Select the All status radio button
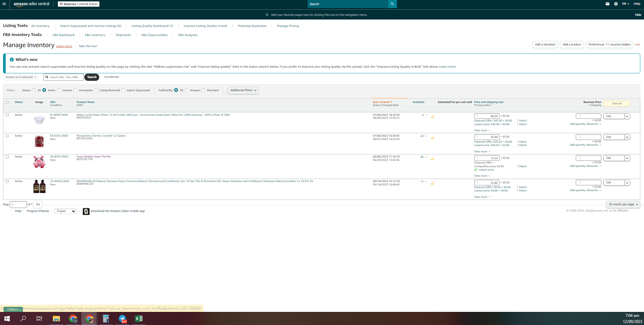 click(x=34, y=90)
